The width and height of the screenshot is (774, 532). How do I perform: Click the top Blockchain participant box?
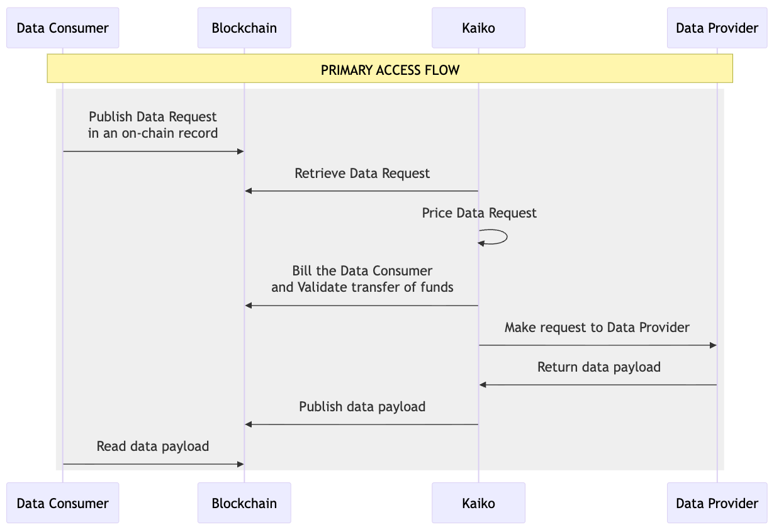coord(244,28)
